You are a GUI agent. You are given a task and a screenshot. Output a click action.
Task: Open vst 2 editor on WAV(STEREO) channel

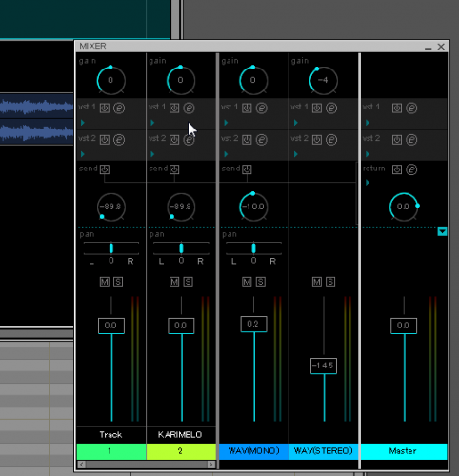pyautogui.click(x=331, y=140)
